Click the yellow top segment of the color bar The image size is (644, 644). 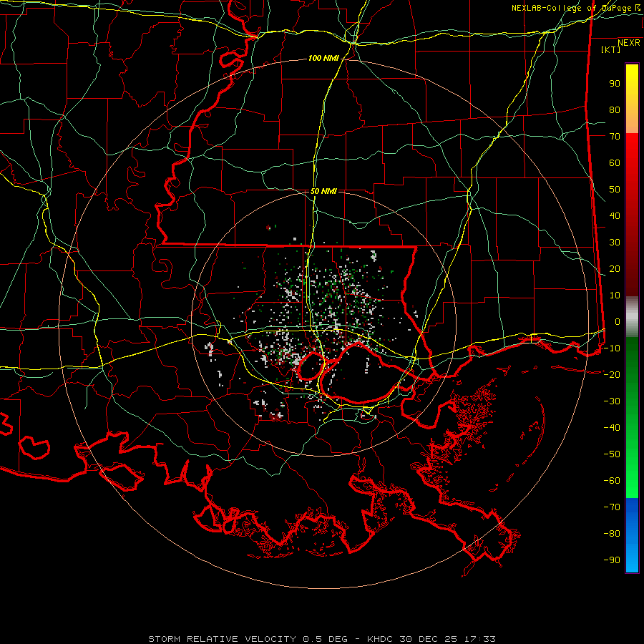pyautogui.click(x=632, y=99)
